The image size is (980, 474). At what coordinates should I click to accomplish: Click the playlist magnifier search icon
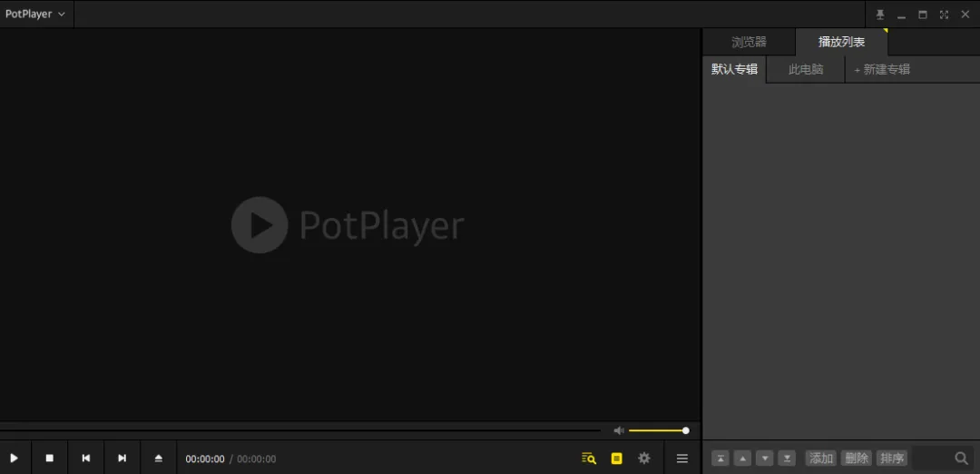pos(962,459)
